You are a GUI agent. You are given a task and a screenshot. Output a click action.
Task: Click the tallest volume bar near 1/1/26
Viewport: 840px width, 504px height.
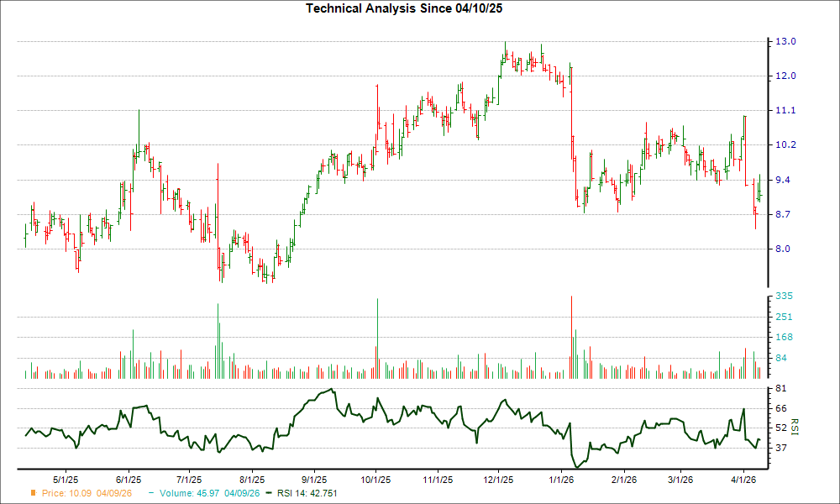point(572,336)
